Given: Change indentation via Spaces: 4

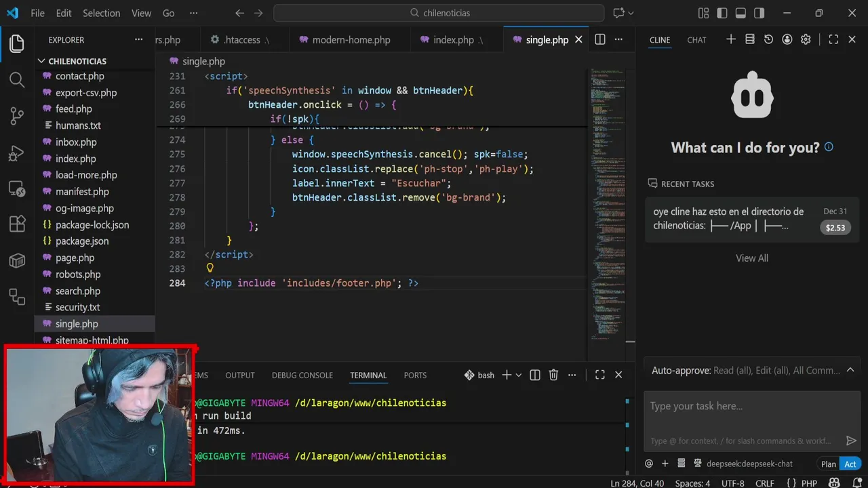Looking at the screenshot, I should 692,483.
